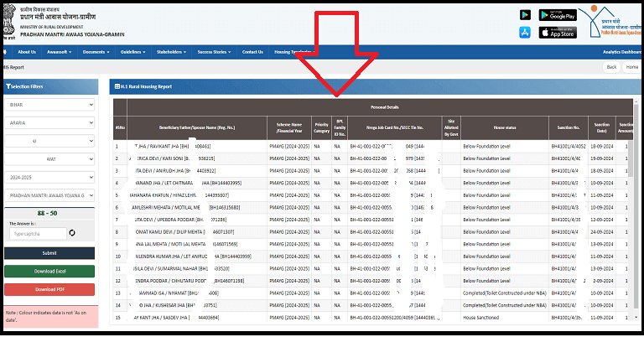Click the House status column header

click(x=505, y=127)
